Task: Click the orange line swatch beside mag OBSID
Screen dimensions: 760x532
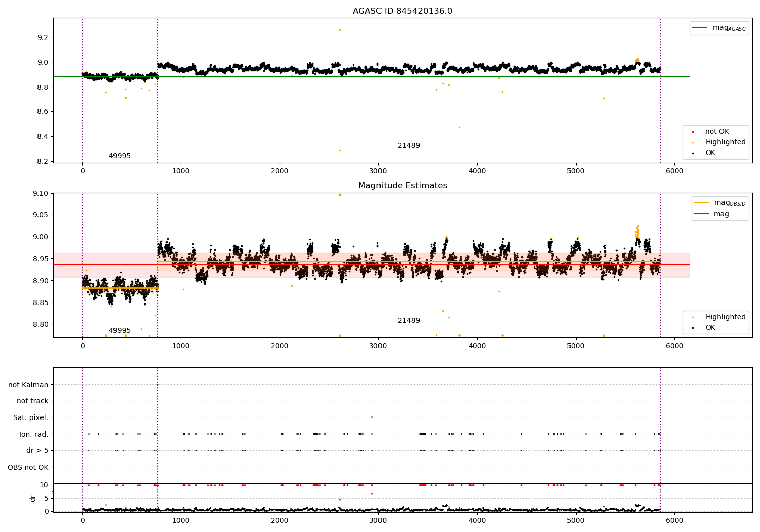Action: pyautogui.click(x=702, y=203)
